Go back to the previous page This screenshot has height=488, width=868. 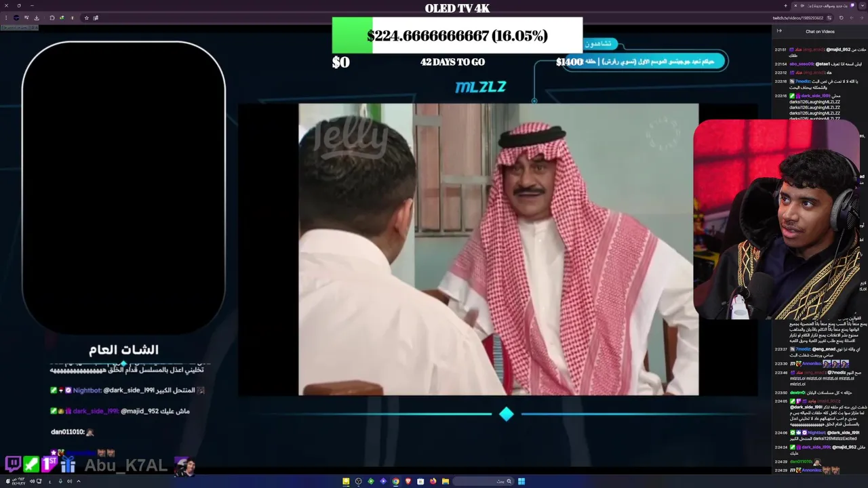coord(862,18)
